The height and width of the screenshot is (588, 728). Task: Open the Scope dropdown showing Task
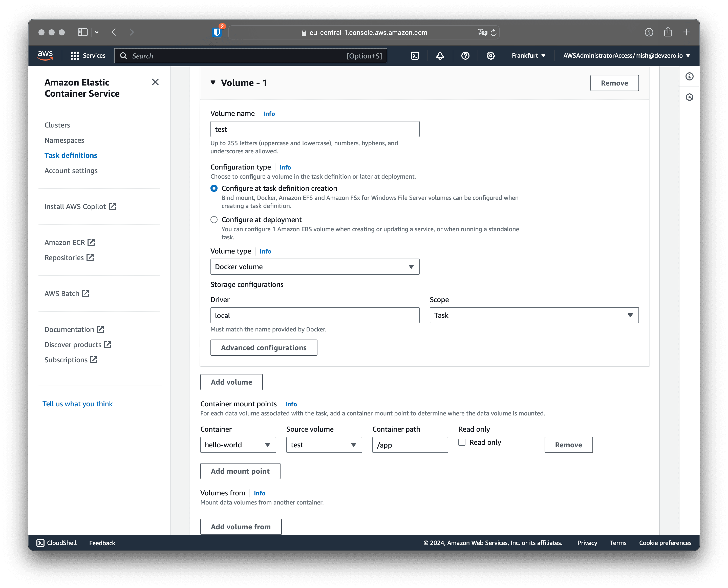pos(534,315)
